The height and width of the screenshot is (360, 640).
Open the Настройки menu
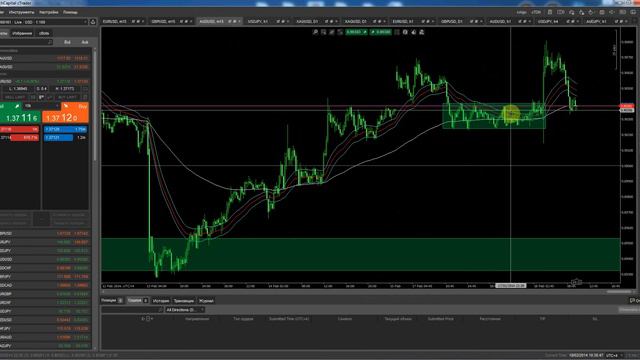(x=49, y=12)
